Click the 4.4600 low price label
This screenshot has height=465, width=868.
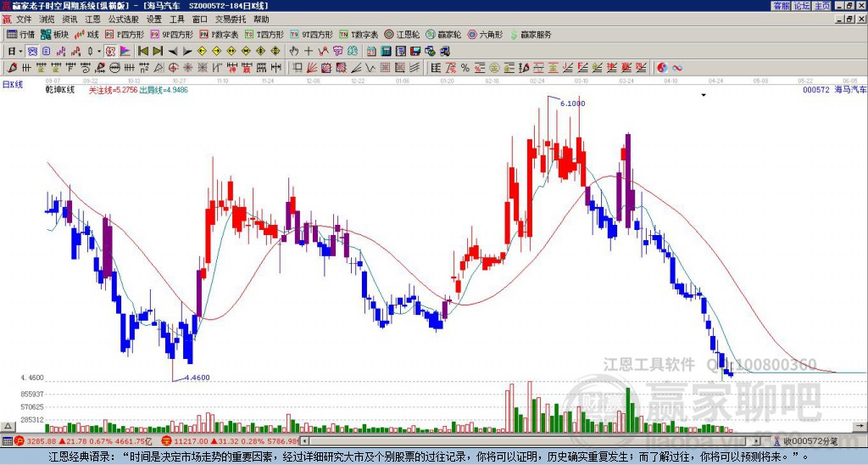[x=197, y=378]
